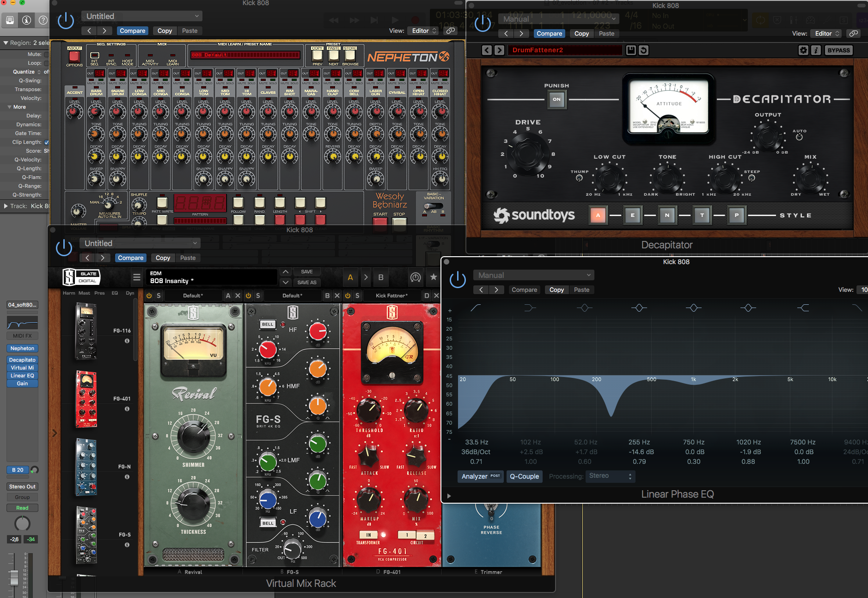Toggle power on the Revival module slot A
This screenshot has height=598, width=868.
(x=149, y=296)
